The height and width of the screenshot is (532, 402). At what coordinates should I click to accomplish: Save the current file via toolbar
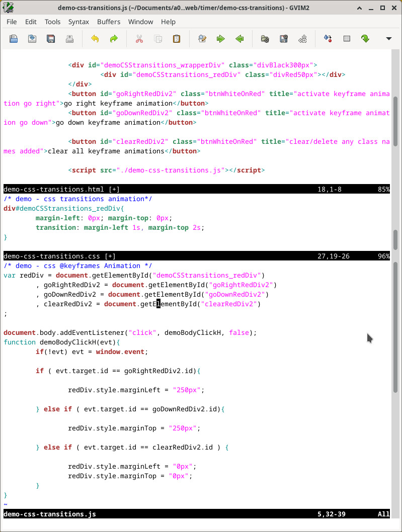(32, 39)
